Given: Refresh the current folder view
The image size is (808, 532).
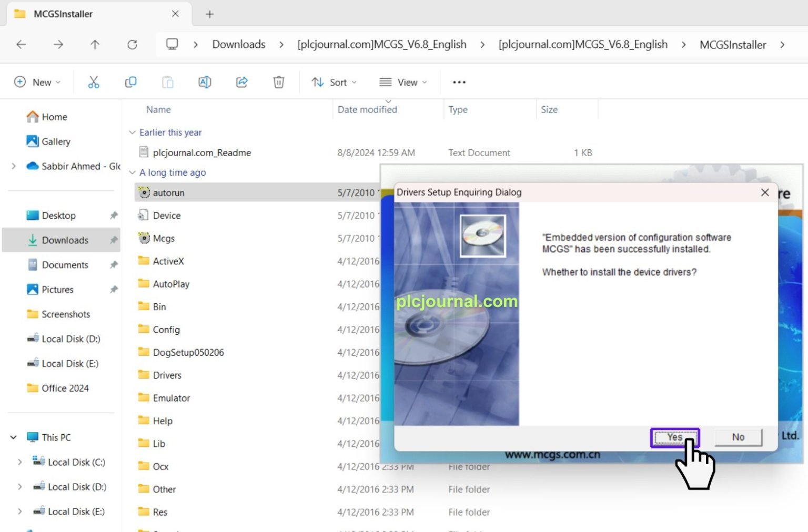Looking at the screenshot, I should pyautogui.click(x=132, y=44).
